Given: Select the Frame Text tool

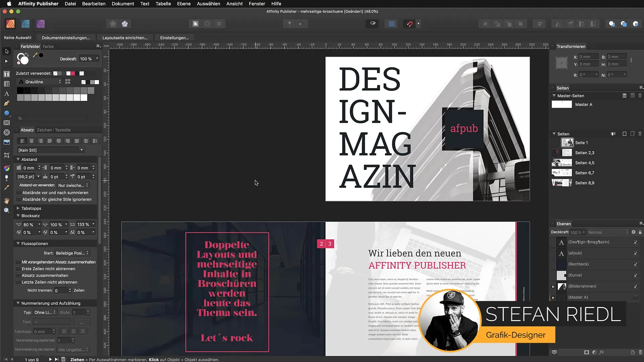Looking at the screenshot, I should pyautogui.click(x=6, y=74).
